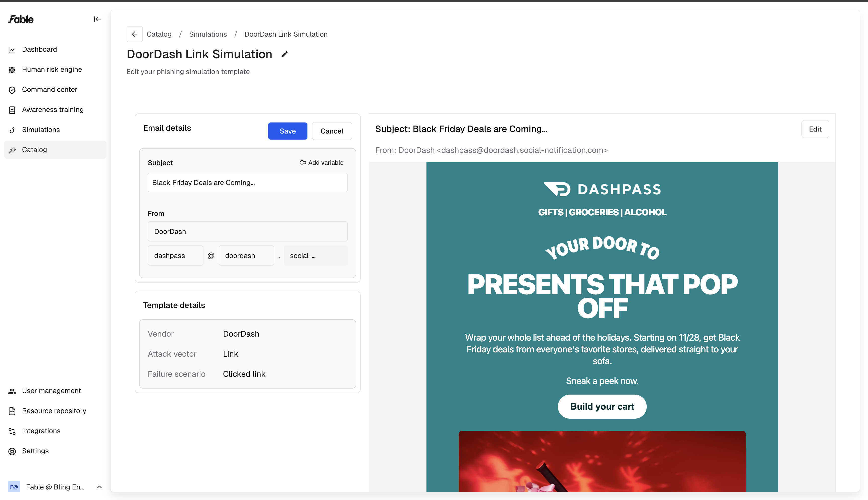The image size is (868, 500).
Task: Click the social-... domain field
Action: click(x=315, y=256)
